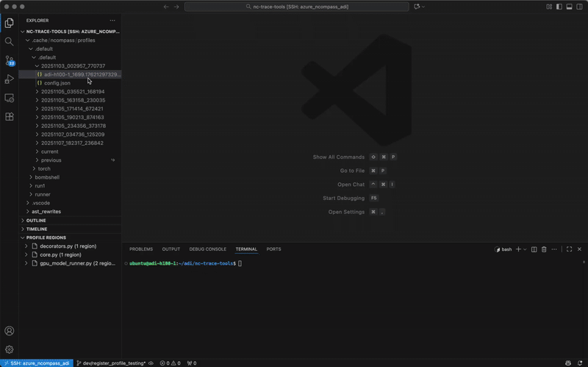The width and height of the screenshot is (588, 367).
Task: Switch to the OUTPUT tab
Action: pos(171,249)
